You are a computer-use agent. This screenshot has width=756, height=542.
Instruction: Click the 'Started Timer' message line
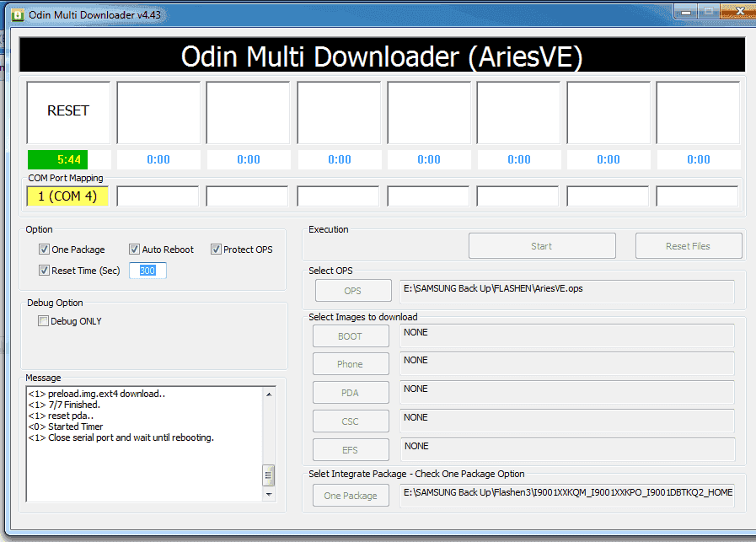click(65, 427)
